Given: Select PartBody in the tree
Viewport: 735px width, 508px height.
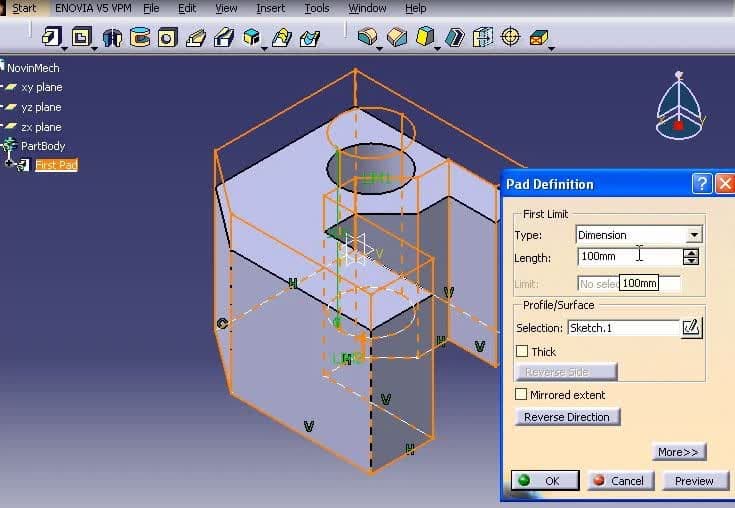Looking at the screenshot, I should [x=43, y=146].
